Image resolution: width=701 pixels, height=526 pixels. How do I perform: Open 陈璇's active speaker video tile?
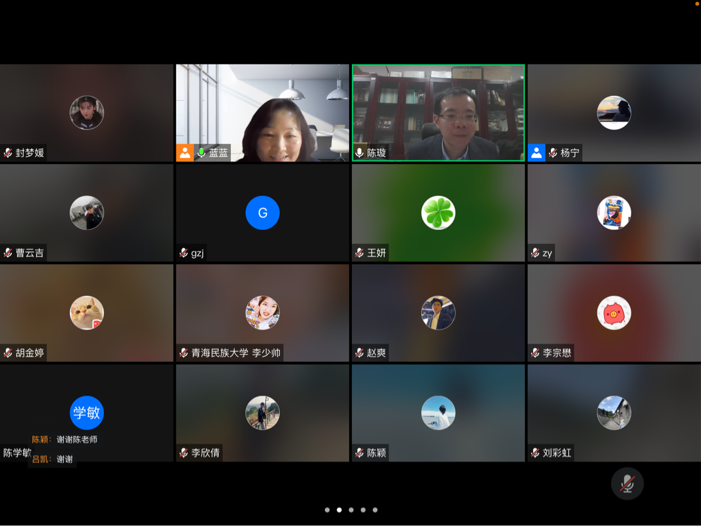(438, 110)
